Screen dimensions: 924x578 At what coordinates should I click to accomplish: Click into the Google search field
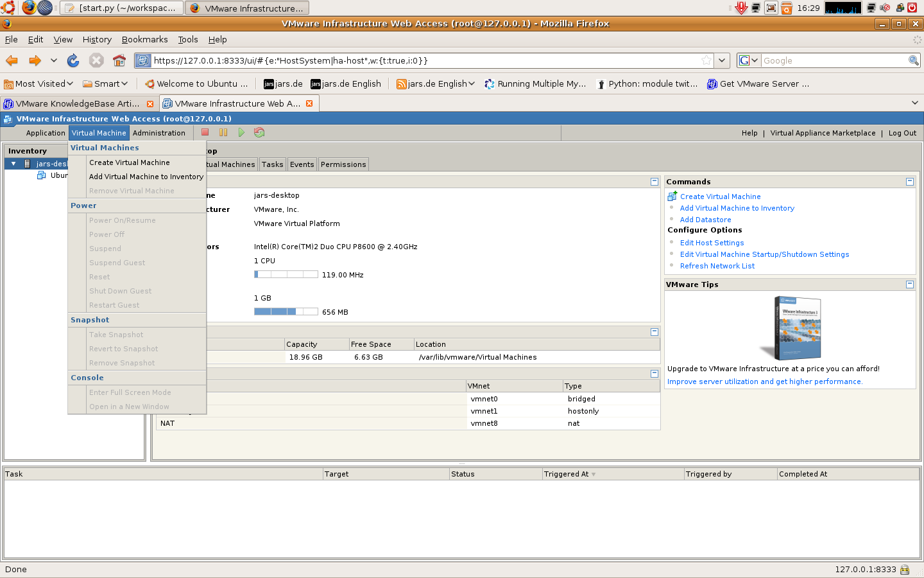pos(834,60)
